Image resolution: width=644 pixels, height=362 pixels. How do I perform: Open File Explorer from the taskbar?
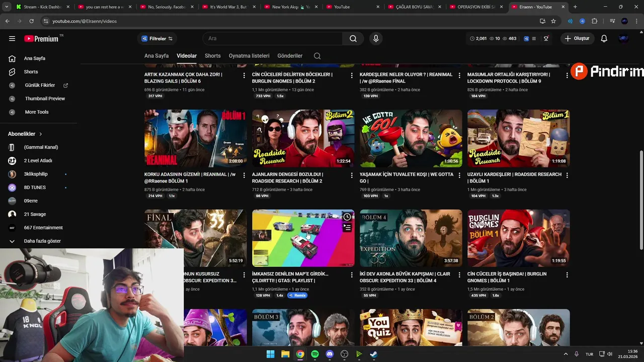pos(285,354)
